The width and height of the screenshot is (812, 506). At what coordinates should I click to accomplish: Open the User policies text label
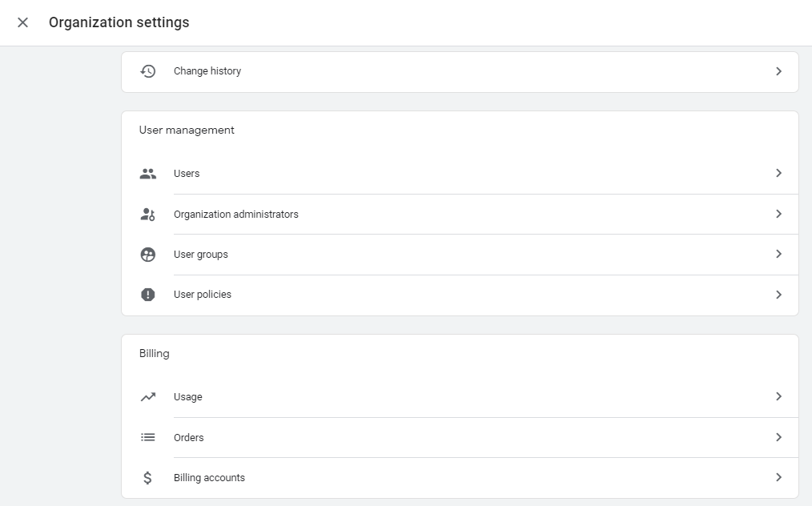click(x=203, y=295)
